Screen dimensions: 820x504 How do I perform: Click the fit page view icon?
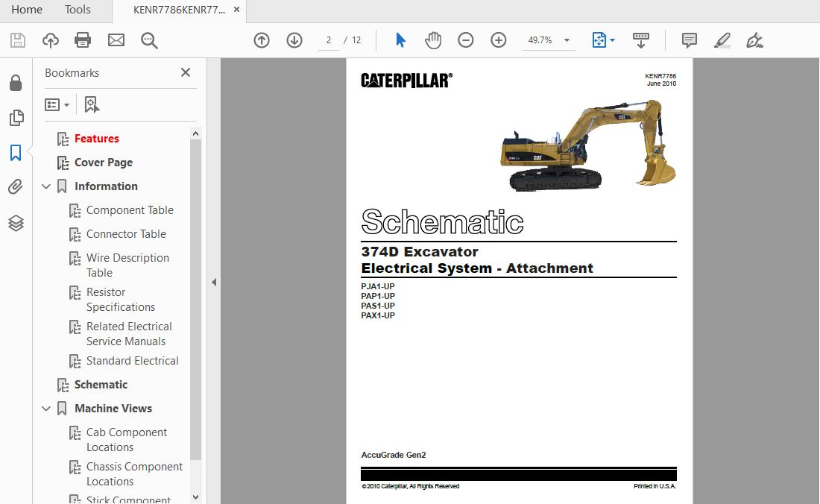[x=599, y=40]
